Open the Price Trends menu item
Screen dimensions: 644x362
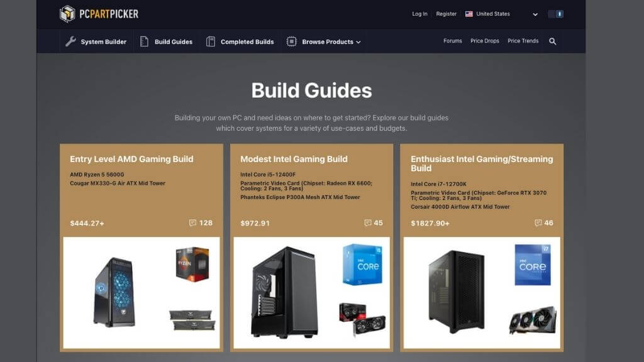[x=523, y=41]
